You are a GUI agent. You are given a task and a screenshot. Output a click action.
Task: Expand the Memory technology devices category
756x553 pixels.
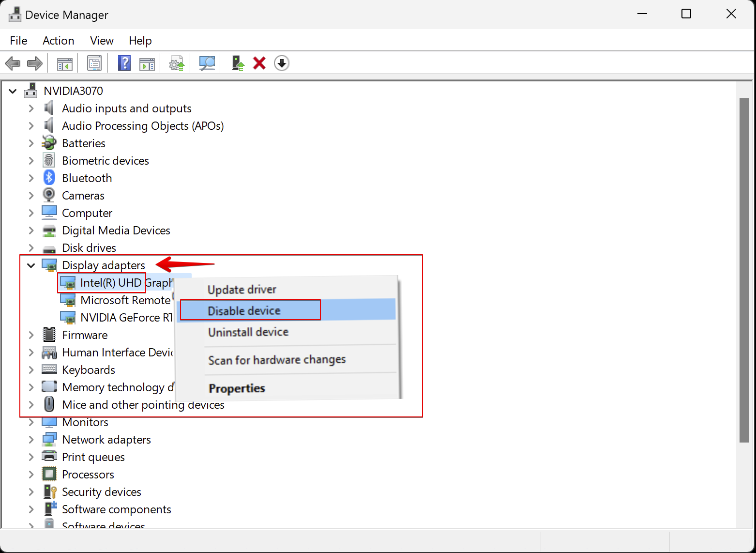pos(31,387)
